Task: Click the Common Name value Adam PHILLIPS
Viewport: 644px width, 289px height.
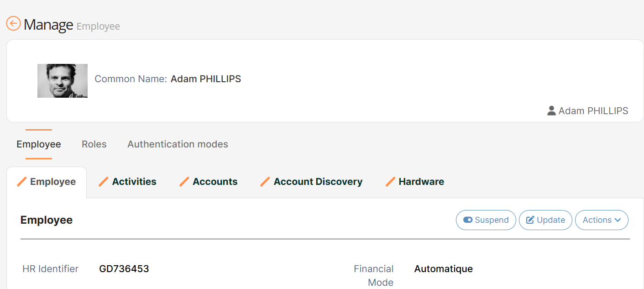Action: click(206, 79)
